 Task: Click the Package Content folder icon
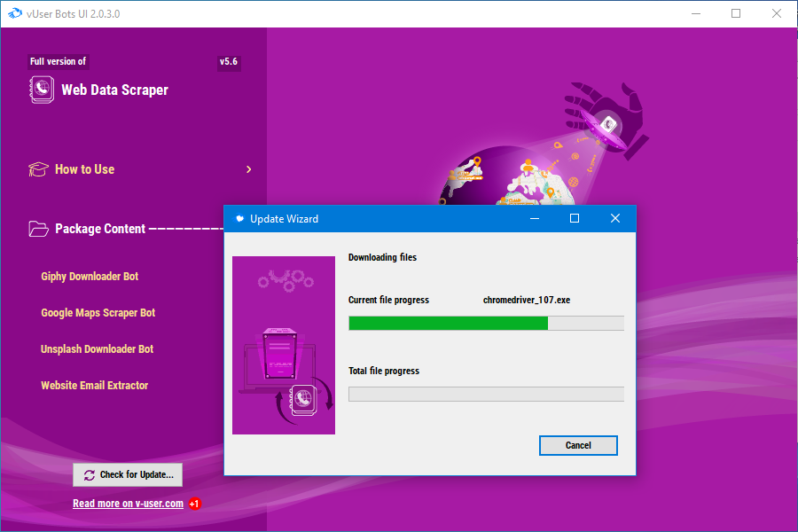coord(39,229)
